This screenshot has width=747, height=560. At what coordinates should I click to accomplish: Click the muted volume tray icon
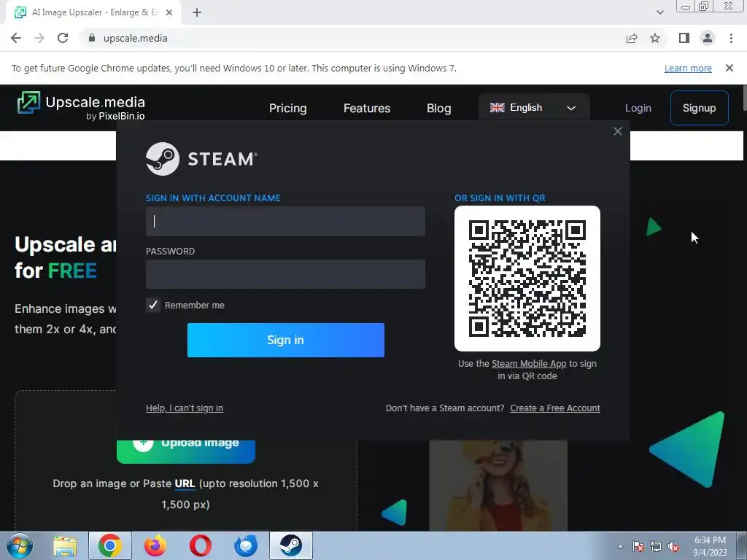coord(673,547)
